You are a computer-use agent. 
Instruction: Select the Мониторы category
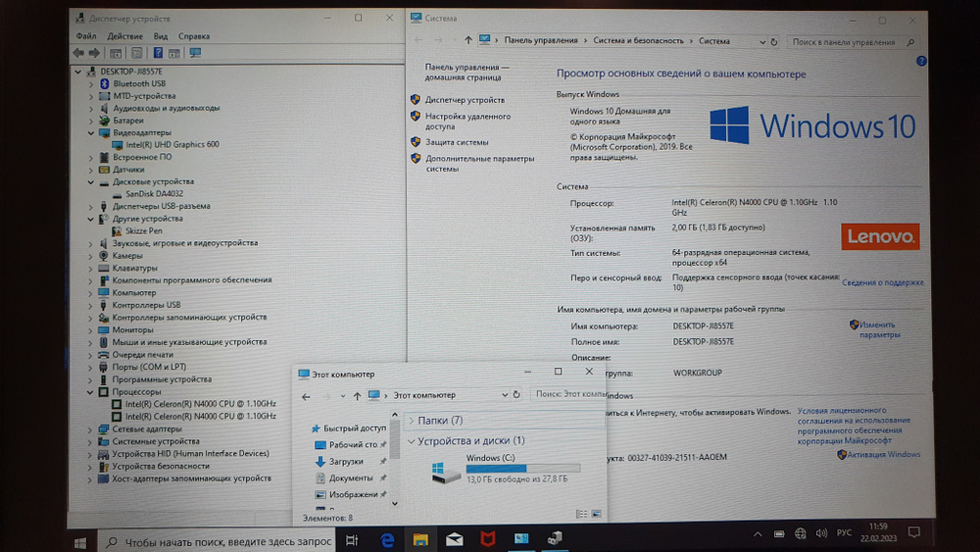click(132, 329)
